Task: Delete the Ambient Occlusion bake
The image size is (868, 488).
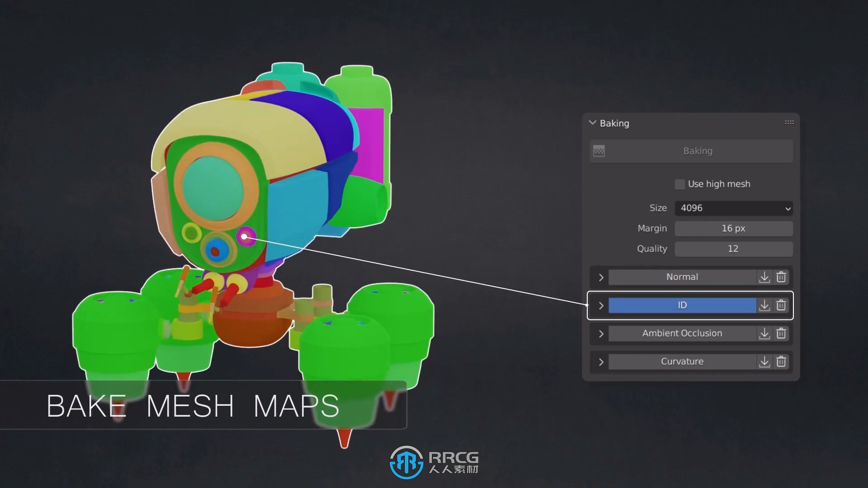Action: (782, 333)
